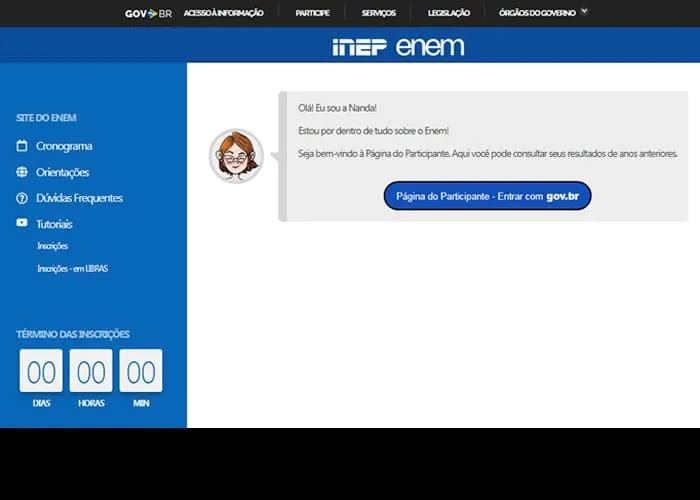Open the Serviços menu item
This screenshot has width=700, height=500.
pos(379,13)
